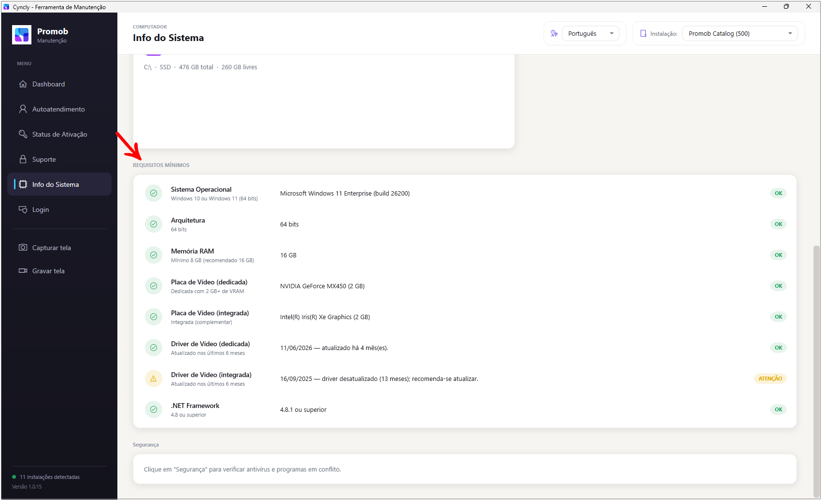826x504 pixels.
Task: Click the warning icon for Driver de Vídeo (integrada)
Action: pos(154,378)
